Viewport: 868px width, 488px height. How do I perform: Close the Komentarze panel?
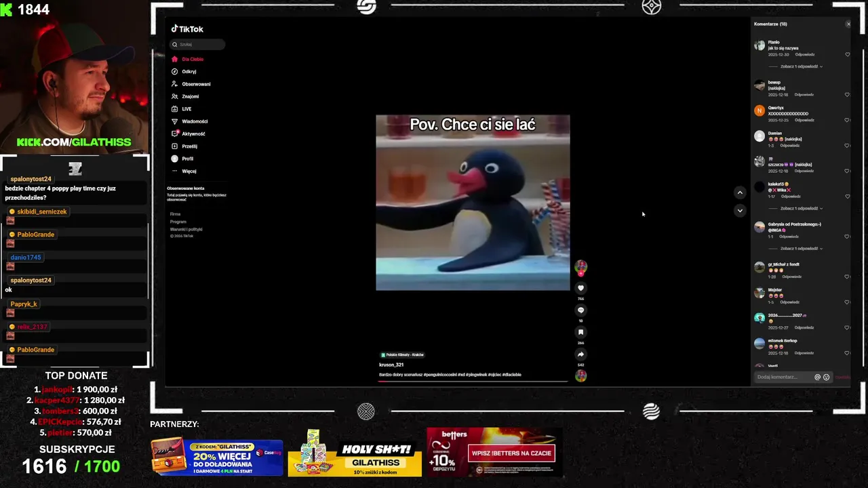tap(848, 24)
